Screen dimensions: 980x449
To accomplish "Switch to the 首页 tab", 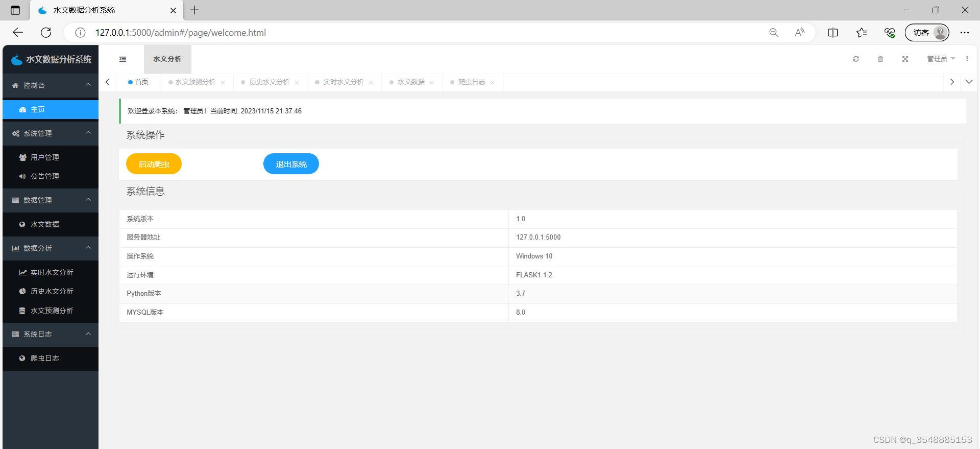I will click(138, 82).
